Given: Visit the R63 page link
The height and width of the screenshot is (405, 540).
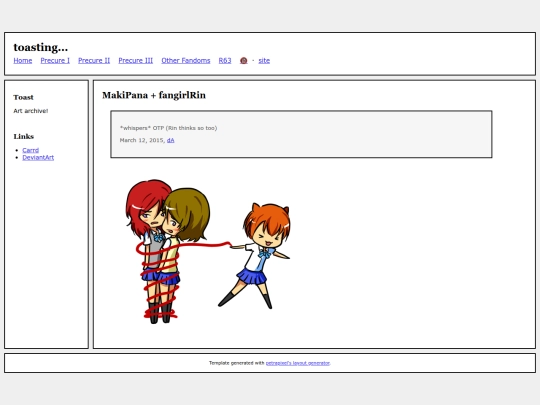Looking at the screenshot, I should 225,61.
